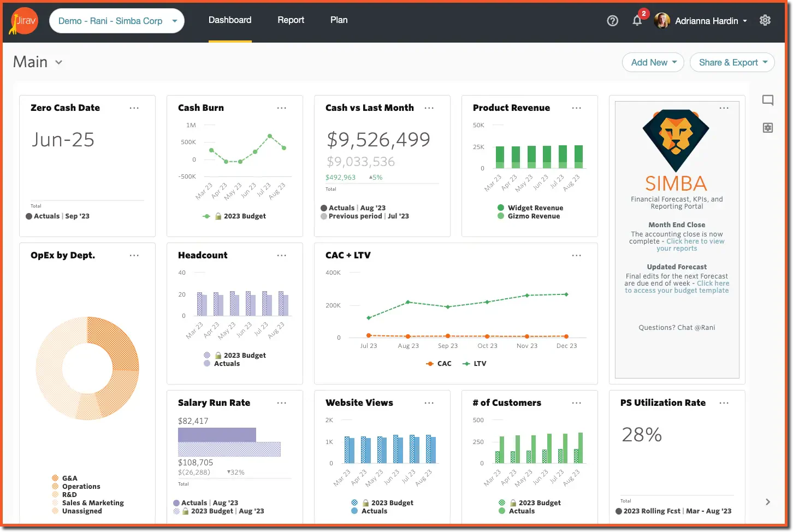
Task: Open Cash Burn card options menu
Action: point(282,108)
